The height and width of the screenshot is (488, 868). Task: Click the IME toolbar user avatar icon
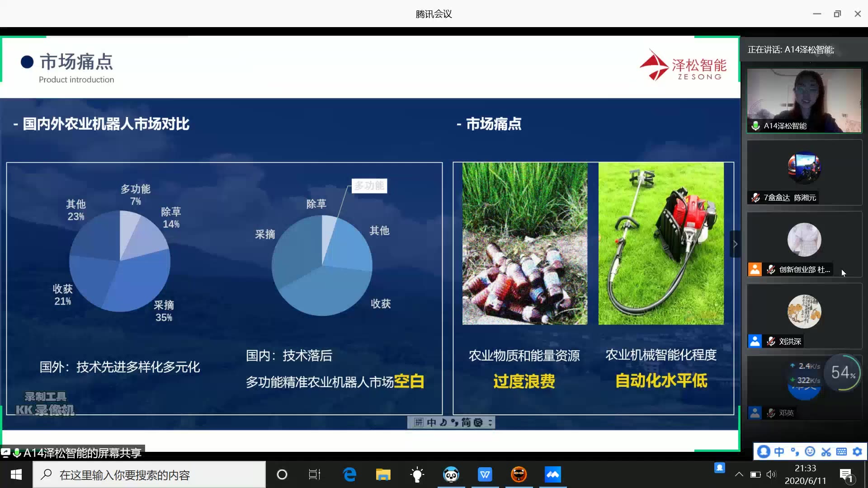click(764, 451)
